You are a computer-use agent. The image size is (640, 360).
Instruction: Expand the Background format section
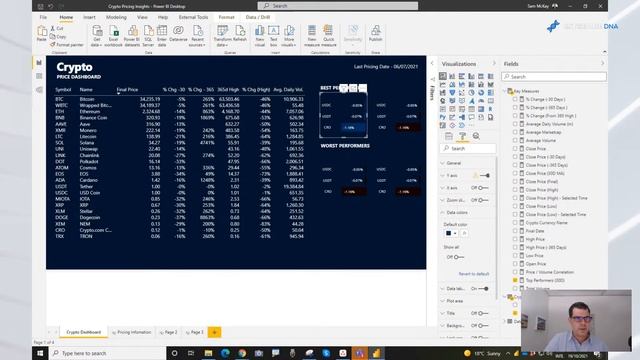coord(442,326)
